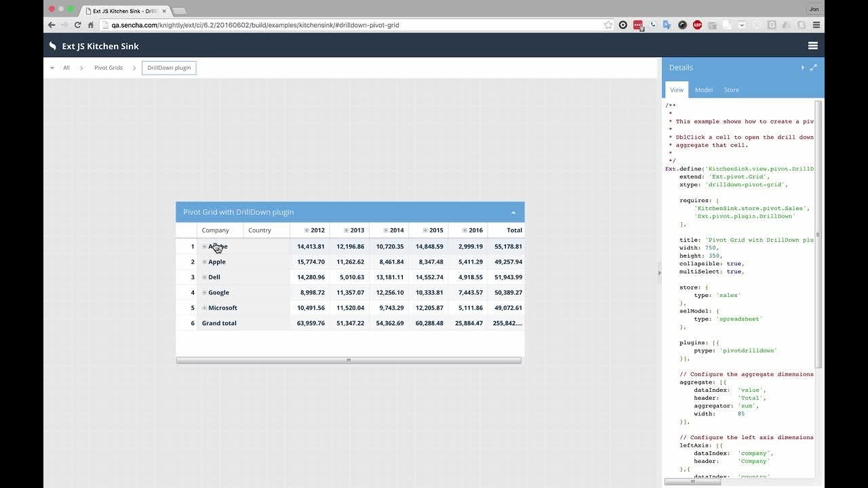This screenshot has height=488, width=868.
Task: Click the red password manager extension icon
Action: pos(638,25)
